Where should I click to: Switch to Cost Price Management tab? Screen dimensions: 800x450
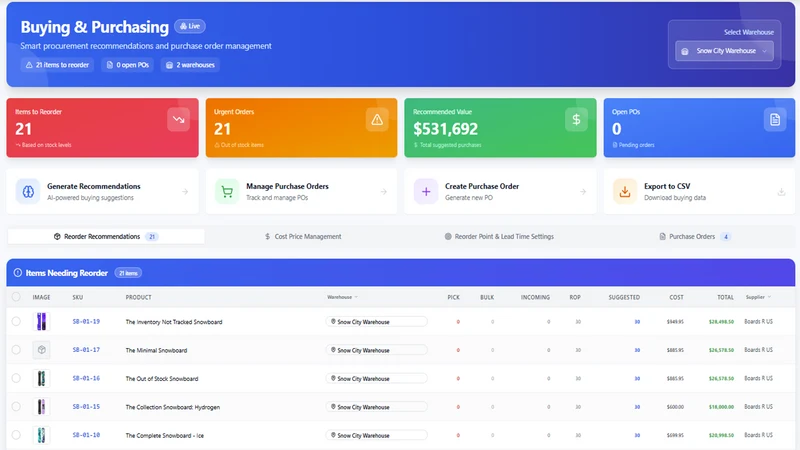[x=303, y=236]
